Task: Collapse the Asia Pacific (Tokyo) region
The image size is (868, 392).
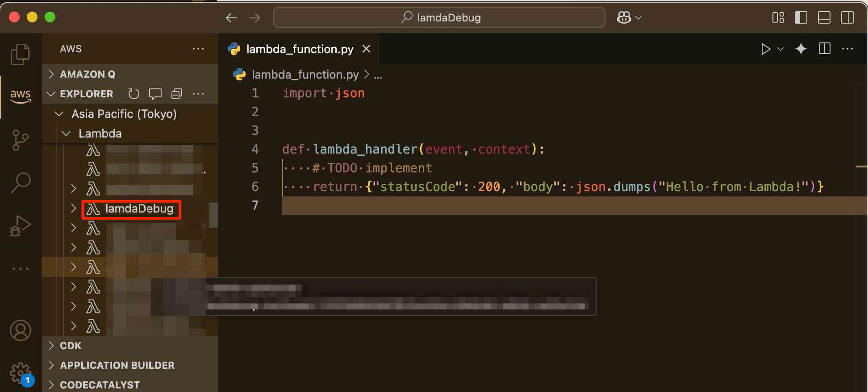Action: [59, 114]
